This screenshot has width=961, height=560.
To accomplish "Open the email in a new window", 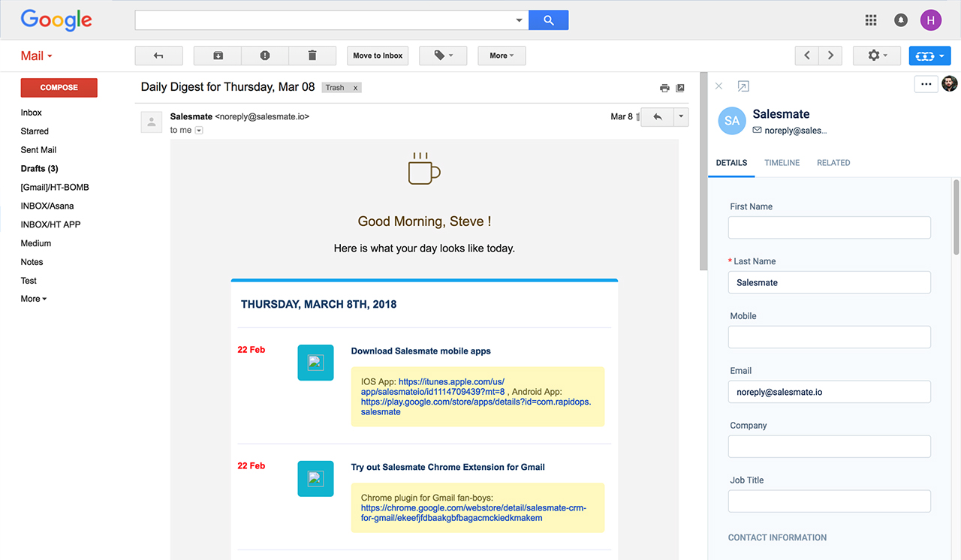I will 680,88.
